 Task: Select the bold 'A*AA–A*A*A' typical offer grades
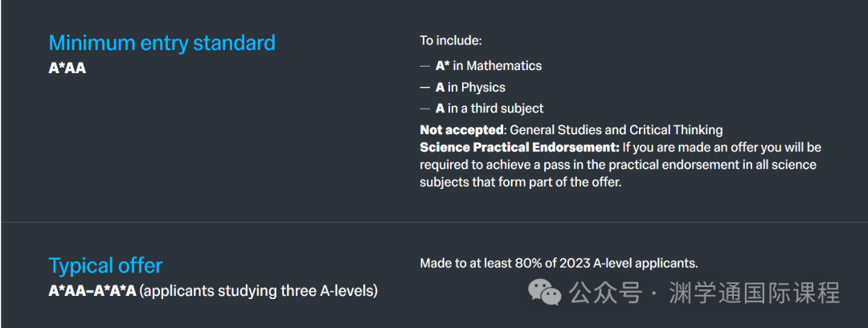click(92, 291)
